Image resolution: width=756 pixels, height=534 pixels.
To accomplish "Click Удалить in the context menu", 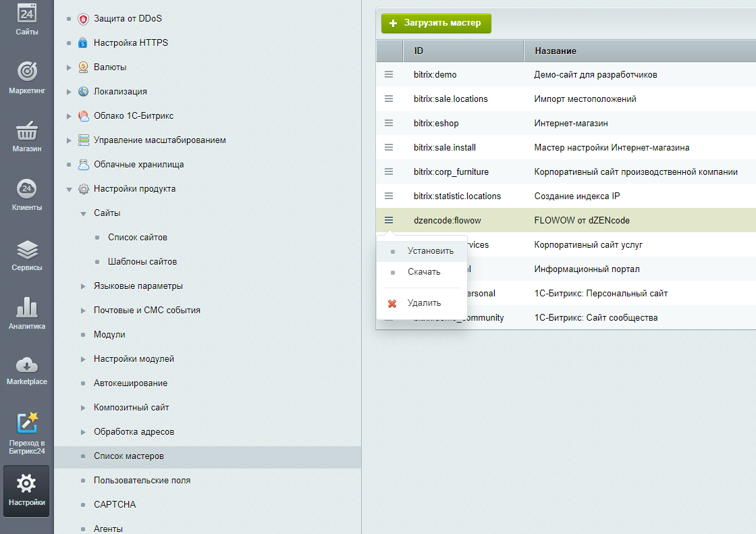I will click(423, 303).
